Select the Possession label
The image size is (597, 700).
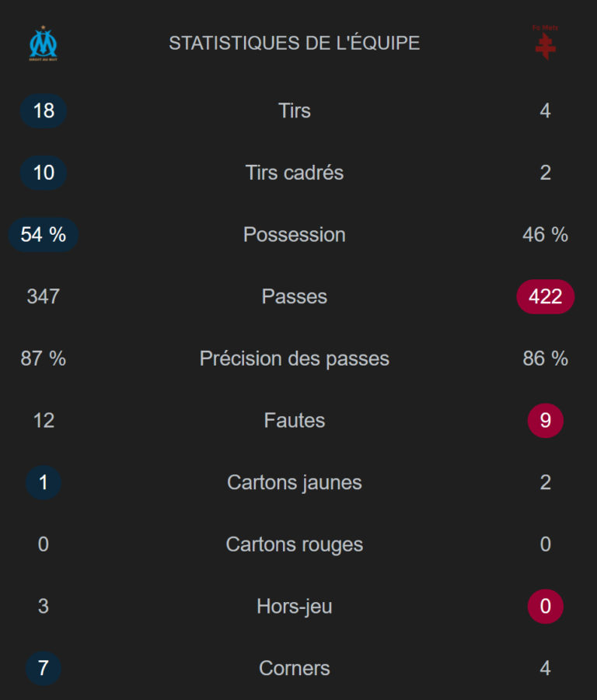295,235
